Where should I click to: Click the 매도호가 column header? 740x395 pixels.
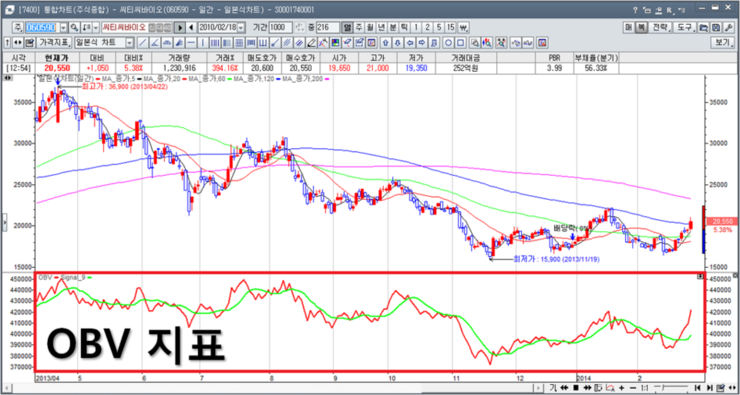pyautogui.click(x=263, y=57)
